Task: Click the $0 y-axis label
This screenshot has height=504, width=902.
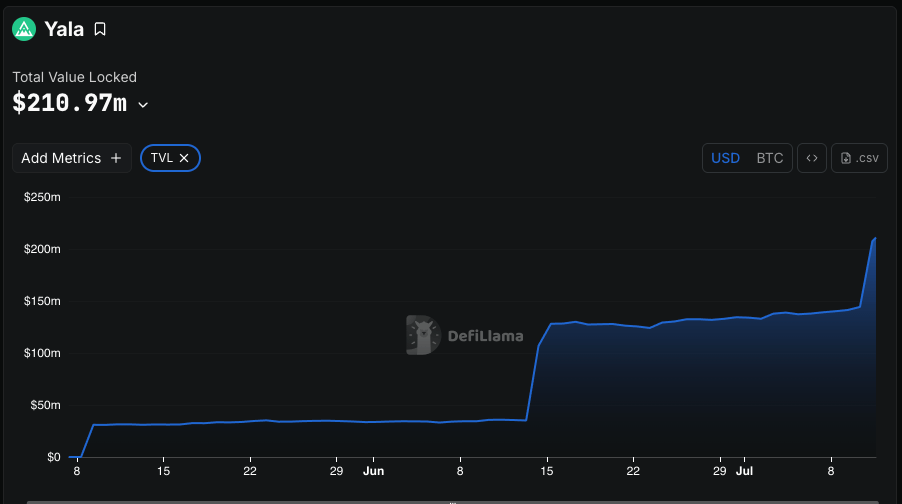Action: pyautogui.click(x=53, y=457)
